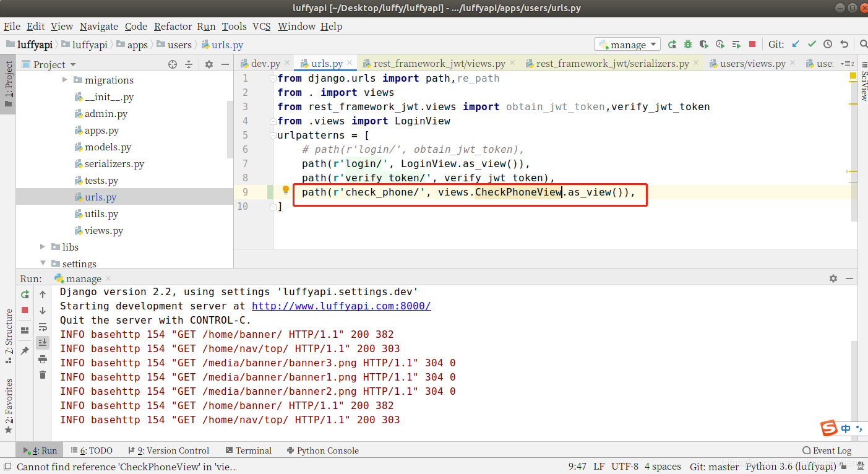The image size is (868, 474).
Task: Open the Sogou input method tray icon
Action: [829, 428]
